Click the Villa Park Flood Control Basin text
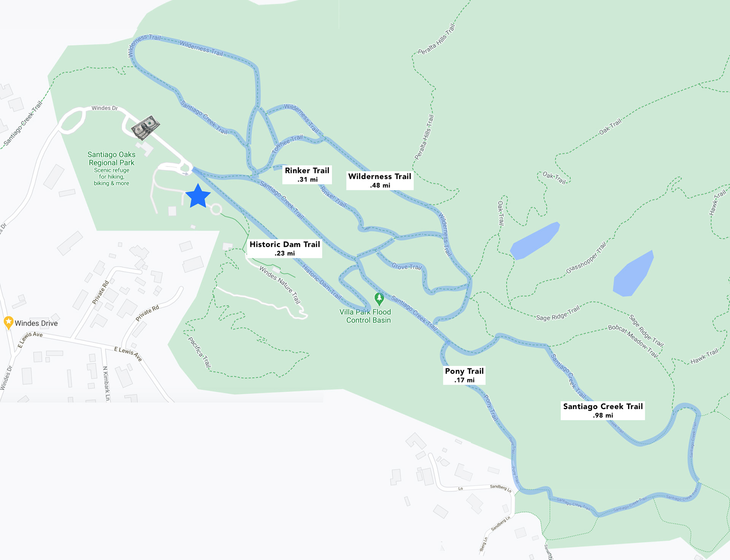Screen dimensions: 730x560 tap(365, 316)
